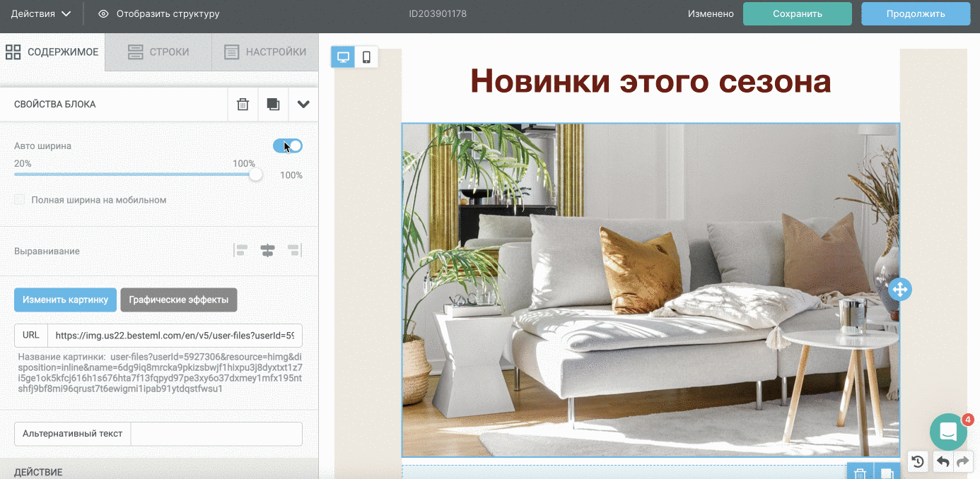Click the ID203901178 label
The height and width of the screenshot is (479, 980).
pos(438,13)
